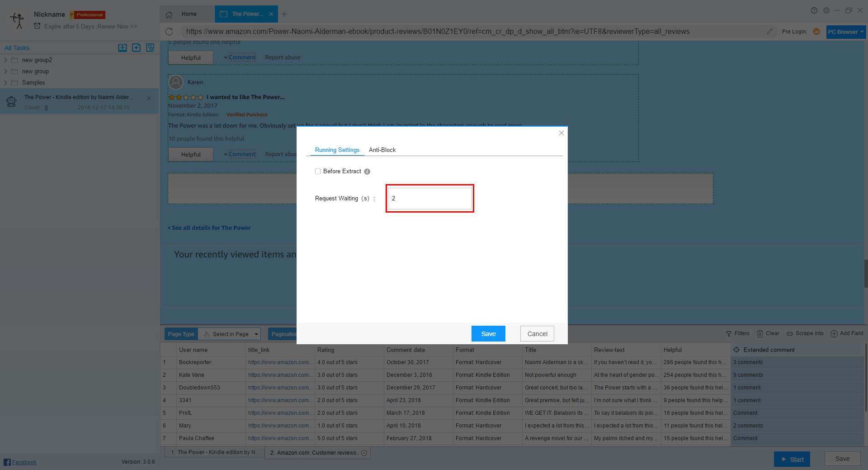This screenshot has height=470, width=868.
Task: Click the Facebook icon in status bar
Action: pyautogui.click(x=7, y=462)
